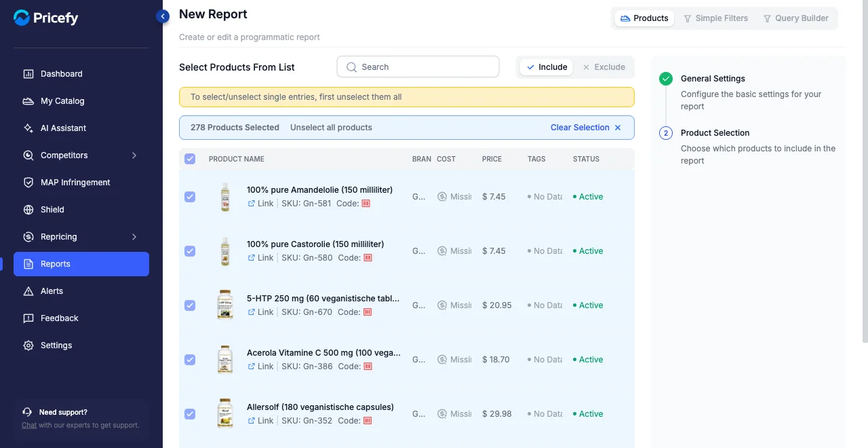This screenshot has height=448, width=868.
Task: Click the magnifier icon in the search box
Action: point(351,67)
